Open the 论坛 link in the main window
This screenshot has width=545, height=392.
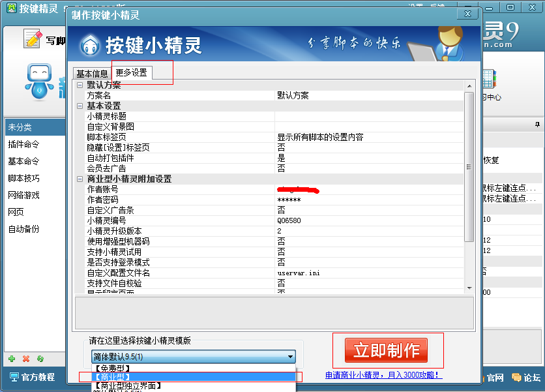coord(532,378)
